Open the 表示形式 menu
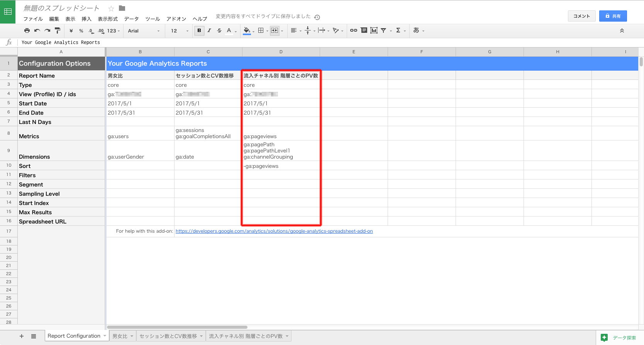This screenshot has width=644, height=345. tap(108, 19)
